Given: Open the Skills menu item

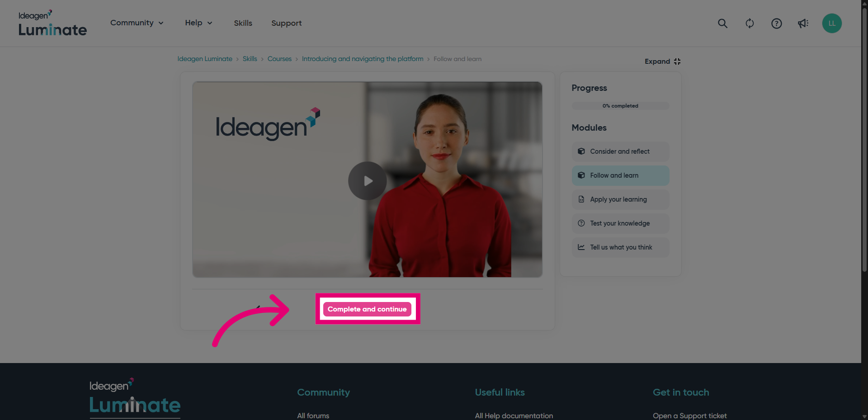Looking at the screenshot, I should [243, 23].
